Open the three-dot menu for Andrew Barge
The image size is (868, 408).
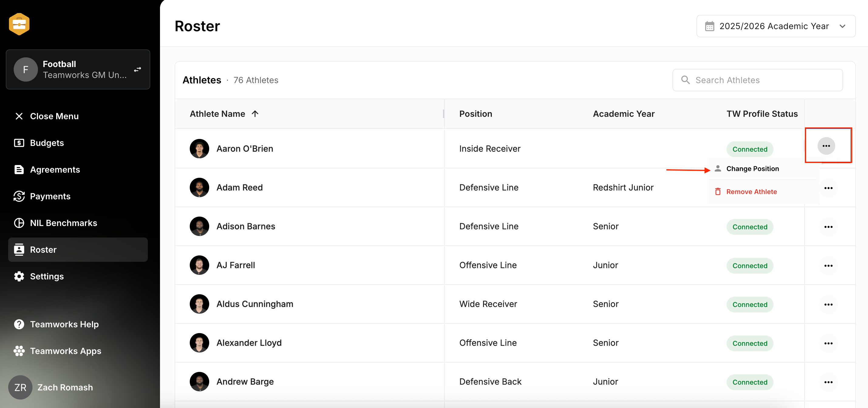[828, 382]
